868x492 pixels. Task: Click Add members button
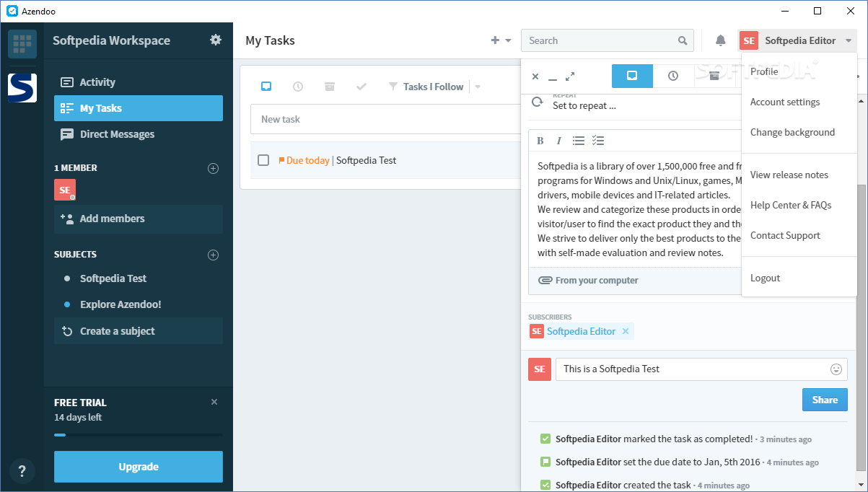[x=139, y=219]
